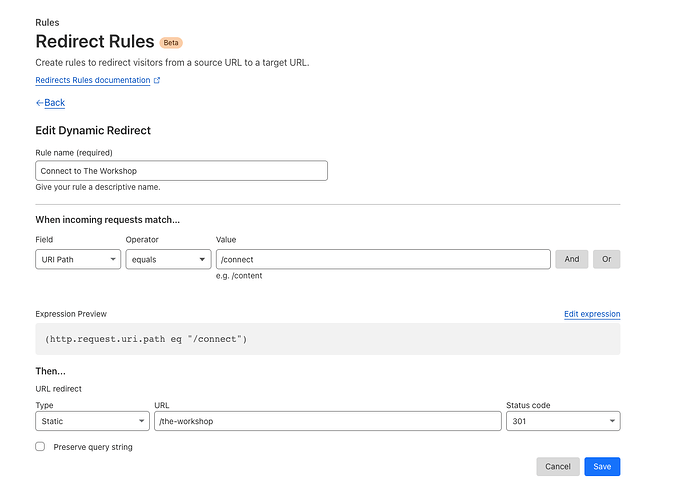The image size is (689, 499).
Task: Click the Redirect Rules page heading
Action: tap(95, 42)
